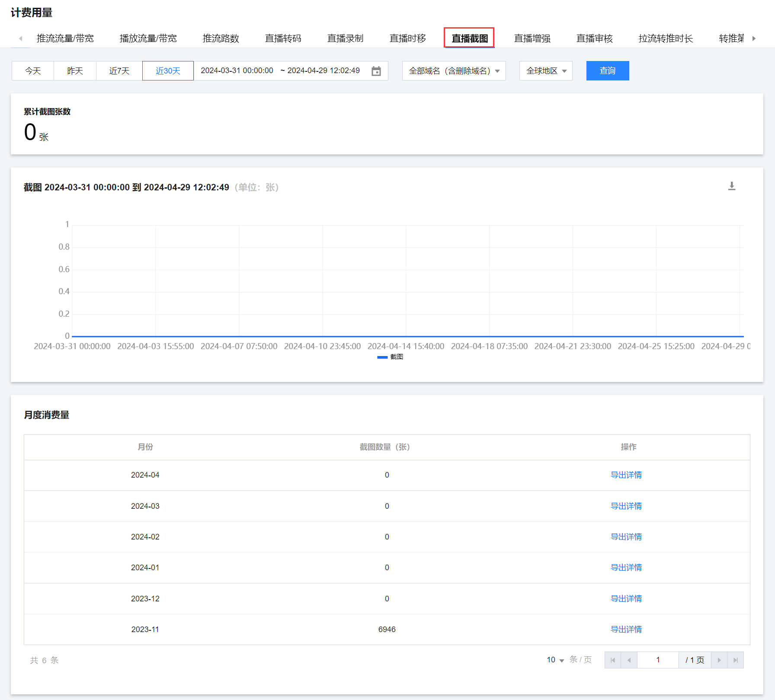
Task: Export details for 2023-11 row
Action: [626, 629]
